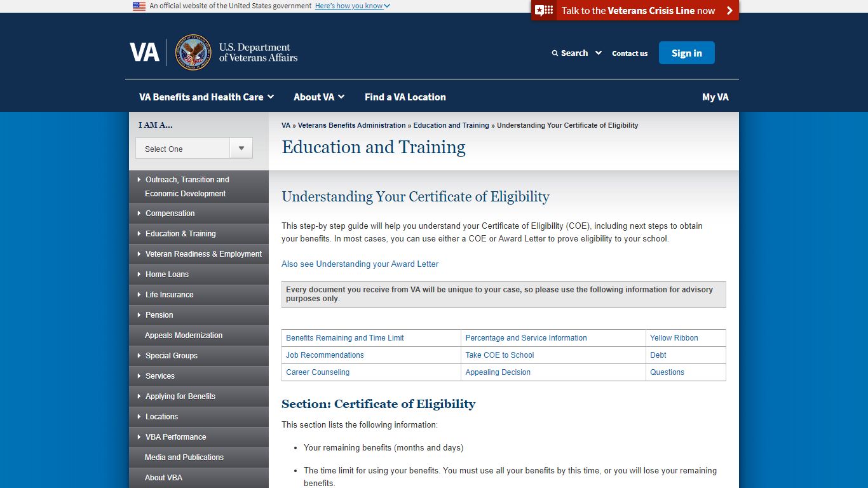Click the "Section: Certificate of Eligibility" heading
This screenshot has width=868, height=488.
click(378, 404)
